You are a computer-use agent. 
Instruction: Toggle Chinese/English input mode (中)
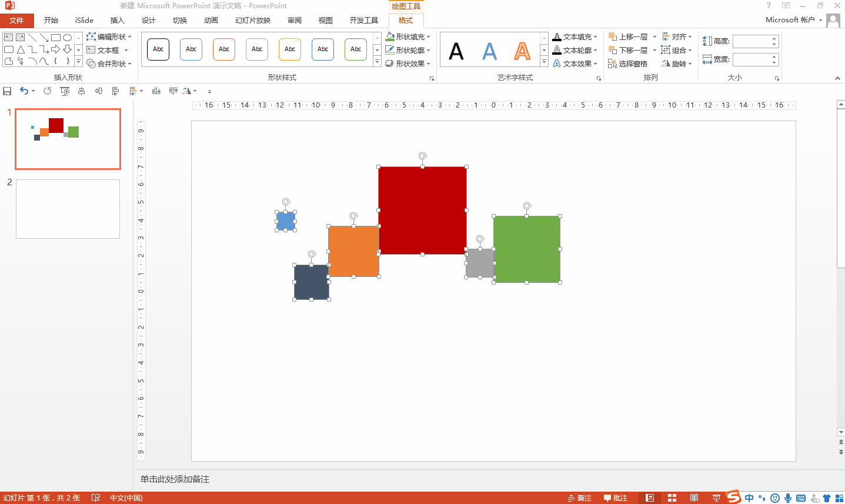tap(749, 498)
